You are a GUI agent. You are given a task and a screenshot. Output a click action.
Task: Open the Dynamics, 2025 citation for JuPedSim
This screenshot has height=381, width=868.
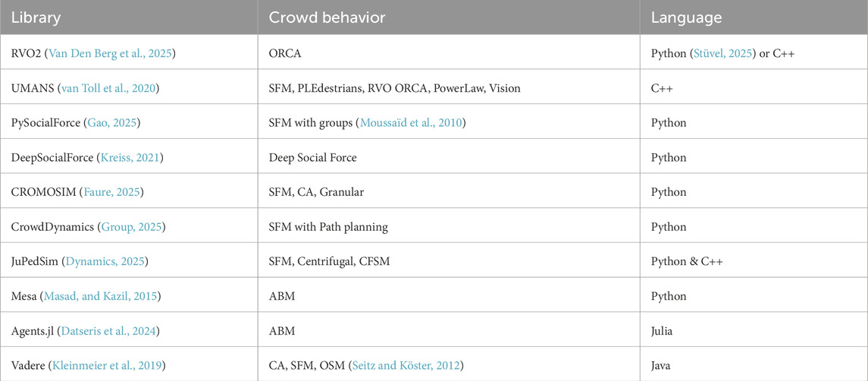coord(108,262)
